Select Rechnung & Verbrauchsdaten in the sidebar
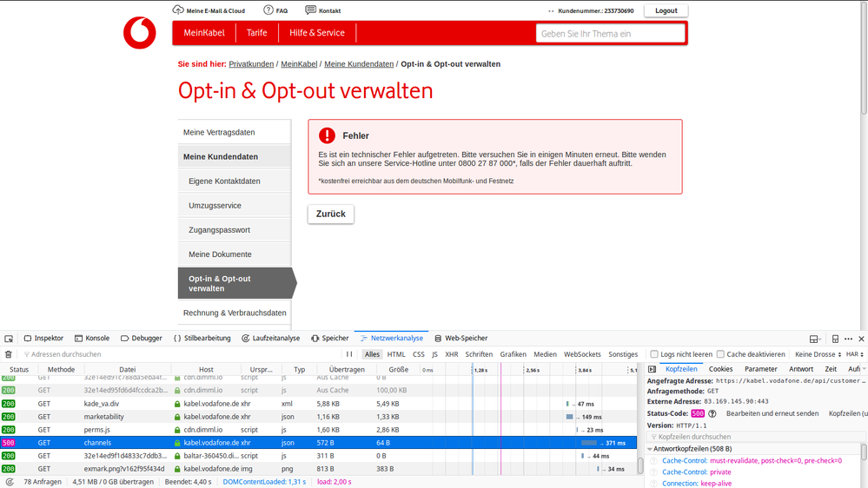 [235, 313]
